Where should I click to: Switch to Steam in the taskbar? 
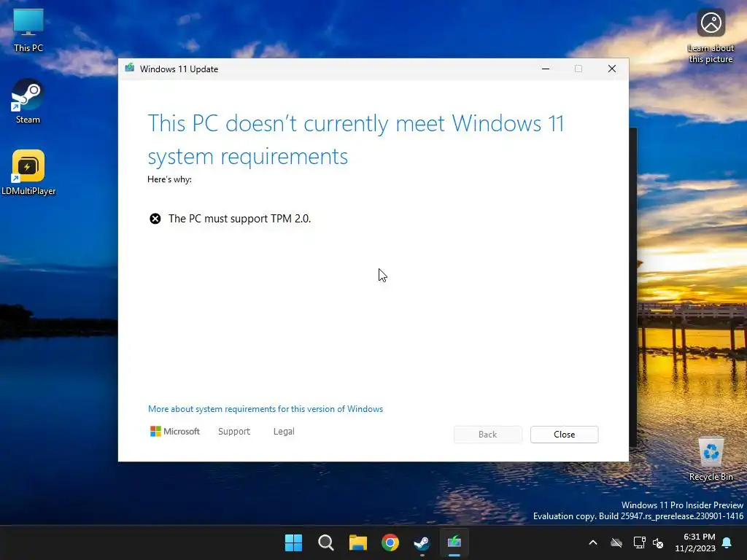tap(422, 542)
